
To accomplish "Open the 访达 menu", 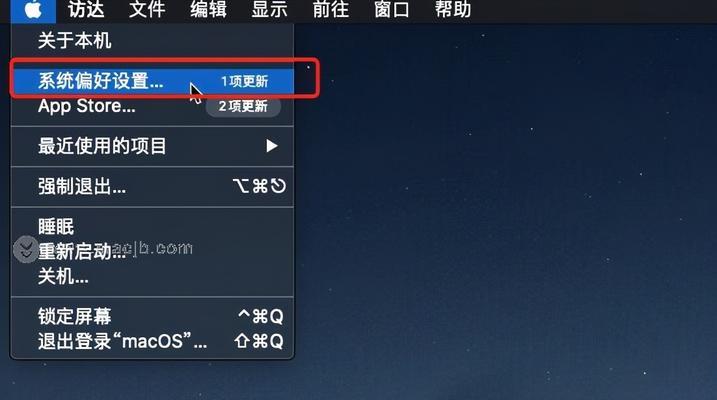I will (86, 10).
